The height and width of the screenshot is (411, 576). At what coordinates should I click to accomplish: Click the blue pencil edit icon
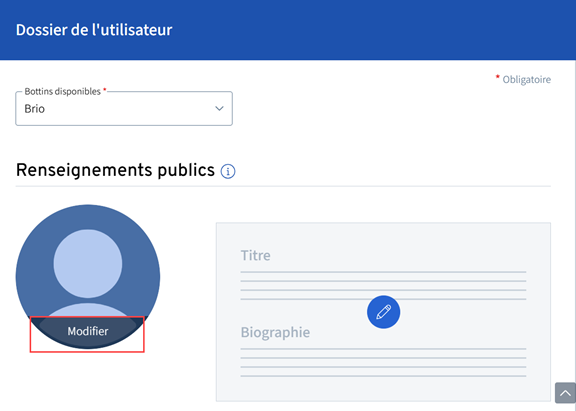tap(383, 312)
